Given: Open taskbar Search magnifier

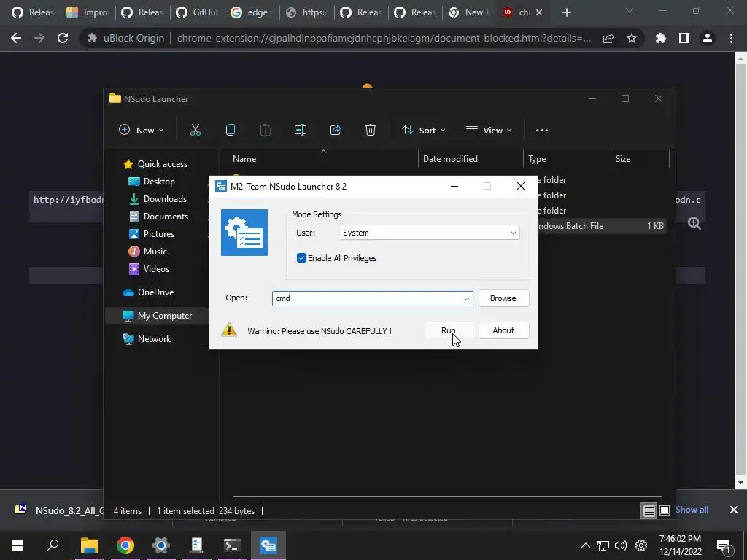Looking at the screenshot, I should point(53,545).
